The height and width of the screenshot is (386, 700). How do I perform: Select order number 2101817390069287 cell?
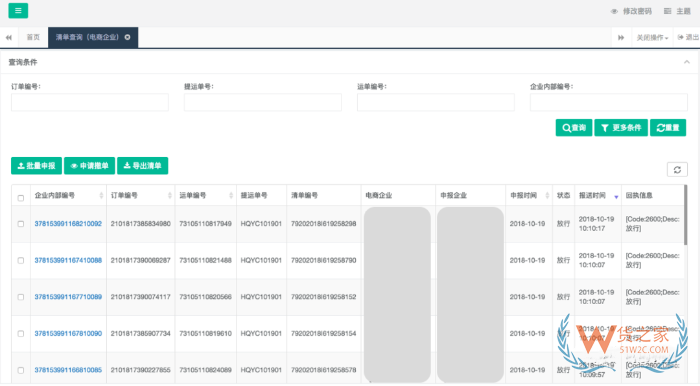(x=141, y=260)
